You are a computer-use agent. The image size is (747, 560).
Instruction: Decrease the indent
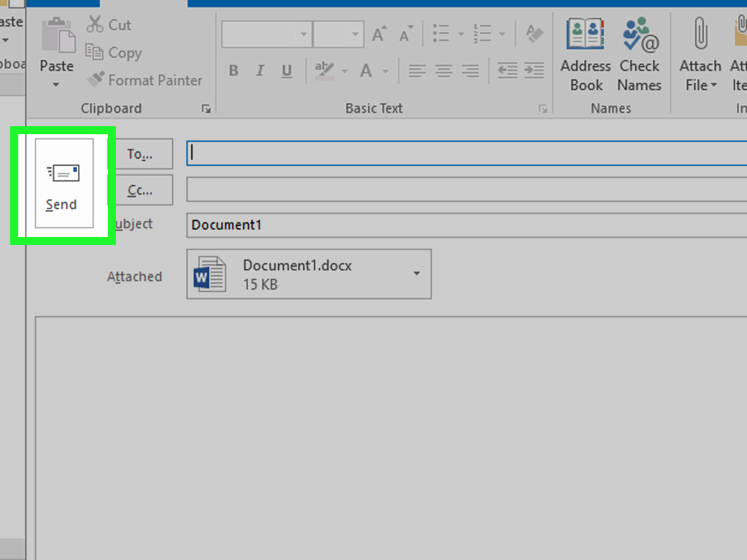508,71
